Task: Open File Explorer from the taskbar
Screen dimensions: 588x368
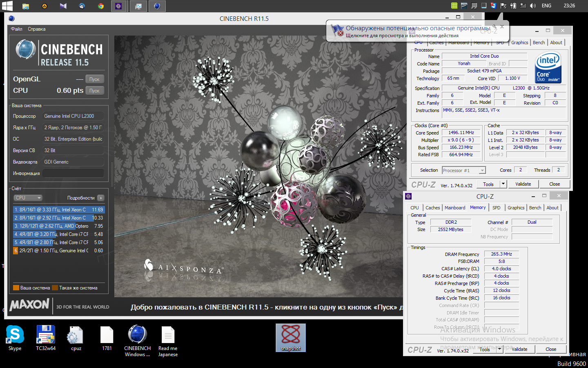Action: tap(25, 6)
